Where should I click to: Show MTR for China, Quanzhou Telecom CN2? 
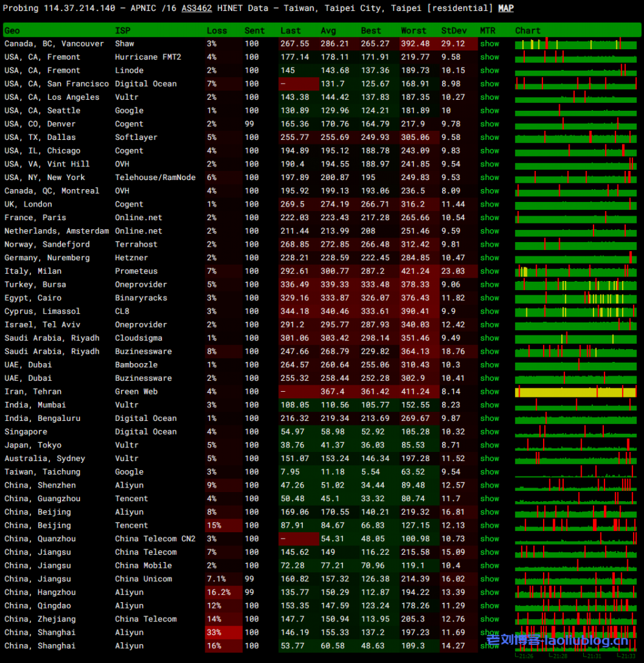(489, 539)
